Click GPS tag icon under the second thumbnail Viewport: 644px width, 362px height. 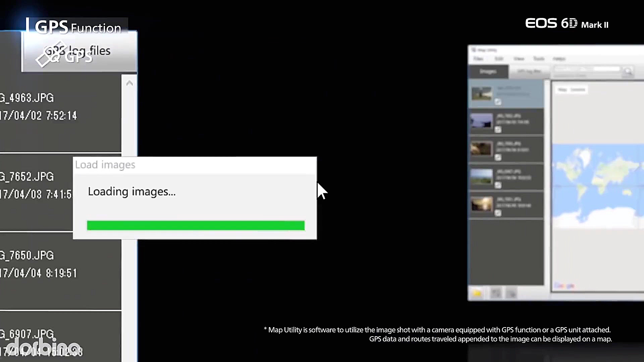point(498,130)
